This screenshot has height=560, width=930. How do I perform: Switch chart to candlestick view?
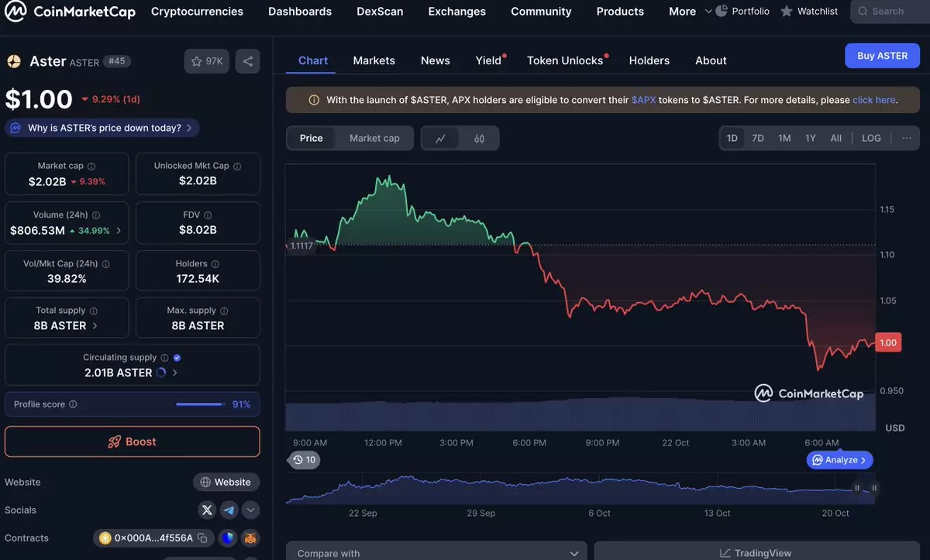479,139
